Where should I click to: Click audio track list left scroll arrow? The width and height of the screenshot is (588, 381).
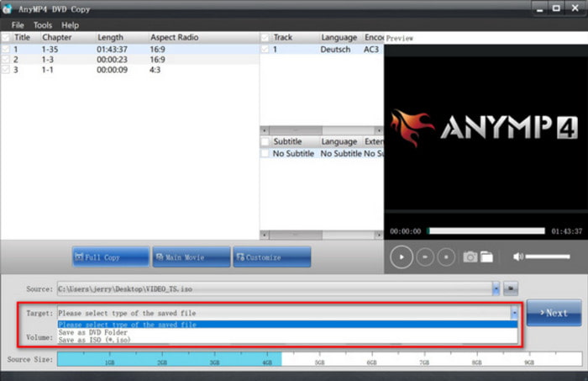tap(265, 130)
